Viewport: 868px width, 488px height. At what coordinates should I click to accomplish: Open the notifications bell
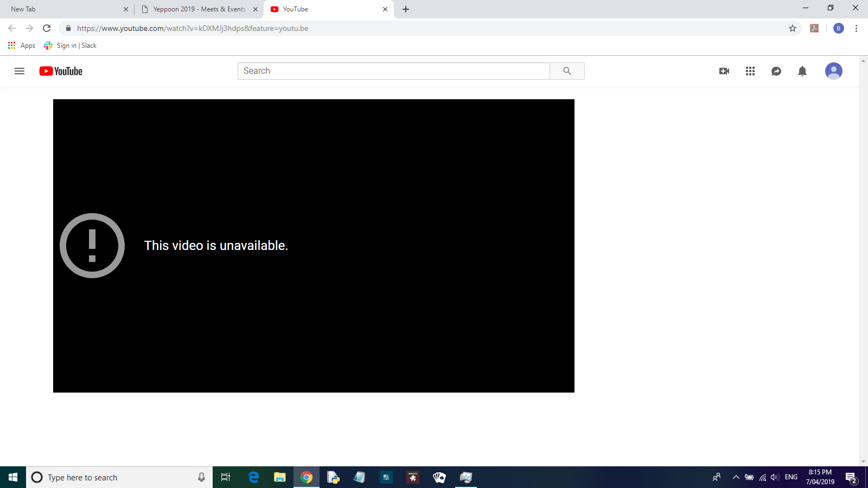pyautogui.click(x=802, y=71)
